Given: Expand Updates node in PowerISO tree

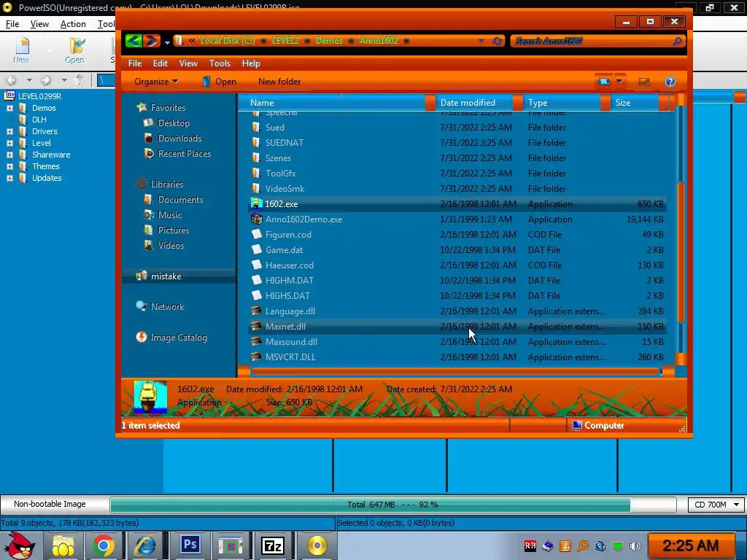Looking at the screenshot, I should (9, 178).
